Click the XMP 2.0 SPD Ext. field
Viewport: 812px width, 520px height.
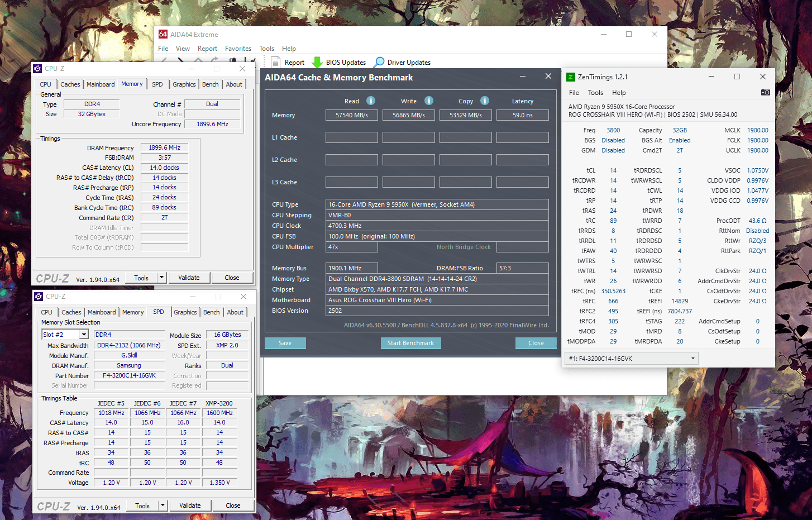pos(227,345)
